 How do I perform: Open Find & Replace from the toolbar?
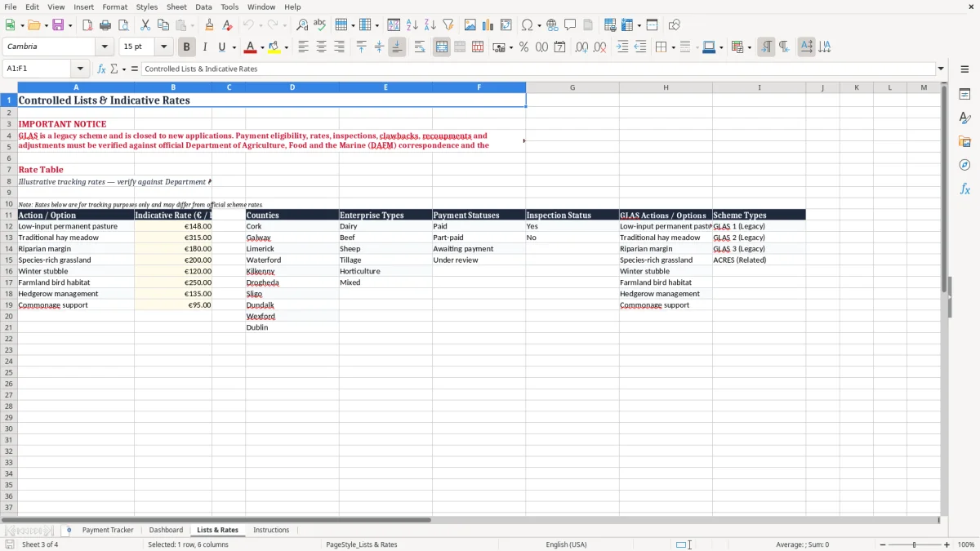(302, 25)
